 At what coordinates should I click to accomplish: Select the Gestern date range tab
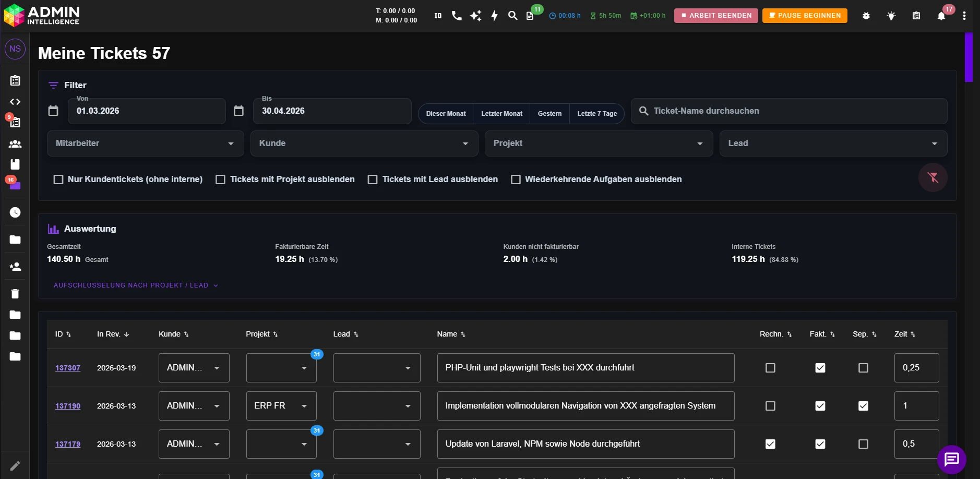pyautogui.click(x=549, y=113)
